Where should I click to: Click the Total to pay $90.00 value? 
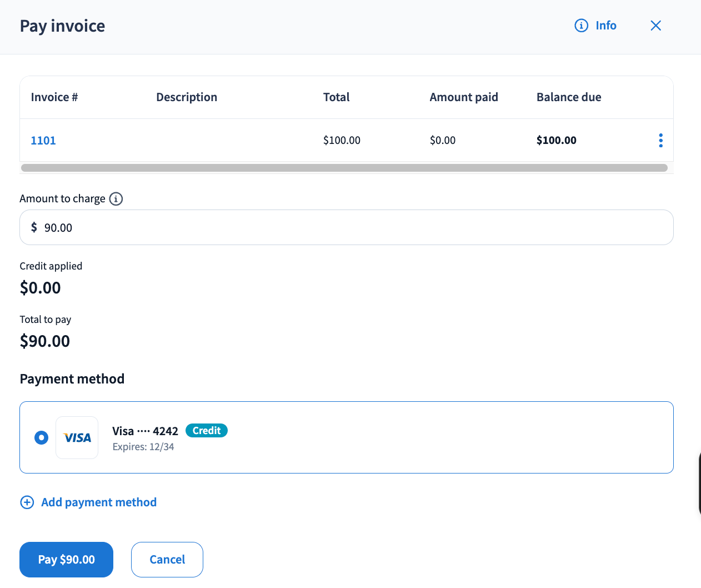click(45, 341)
